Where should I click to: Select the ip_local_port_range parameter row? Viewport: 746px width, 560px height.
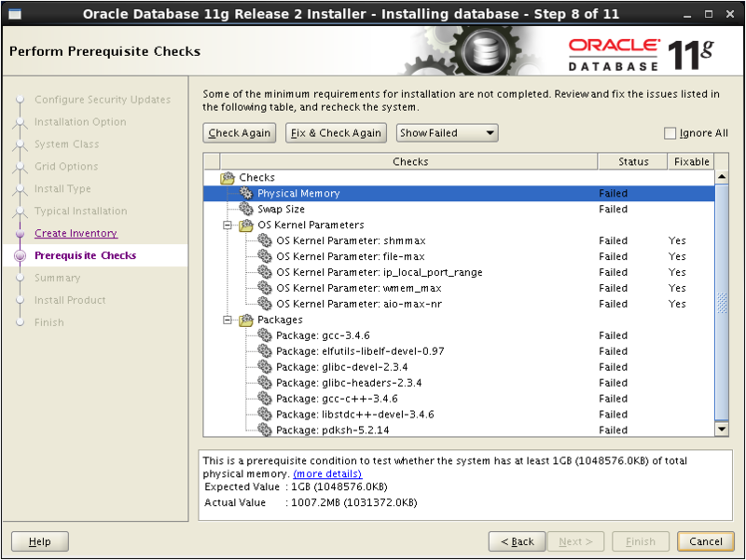tap(459, 272)
